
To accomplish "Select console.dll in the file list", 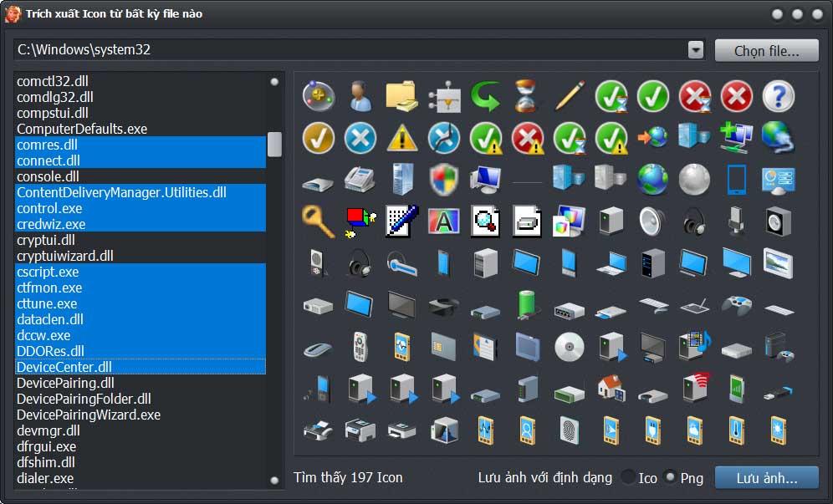I will 48,176.
